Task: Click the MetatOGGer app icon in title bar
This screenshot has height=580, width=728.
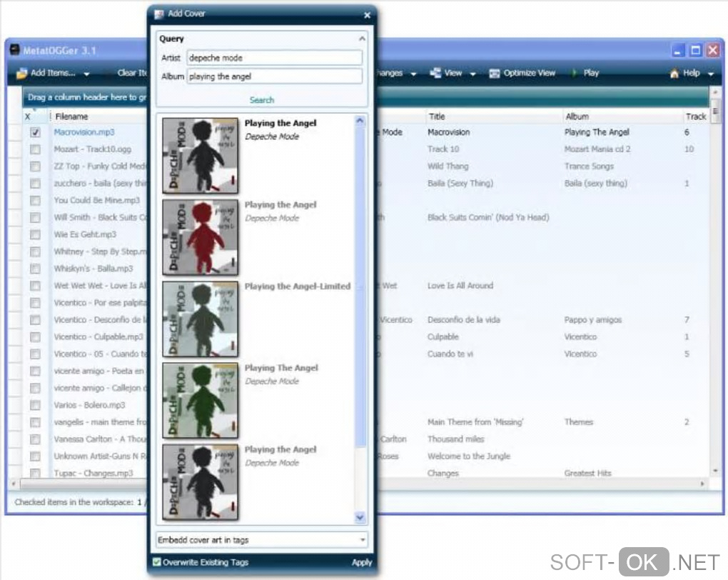Action: coord(15,50)
